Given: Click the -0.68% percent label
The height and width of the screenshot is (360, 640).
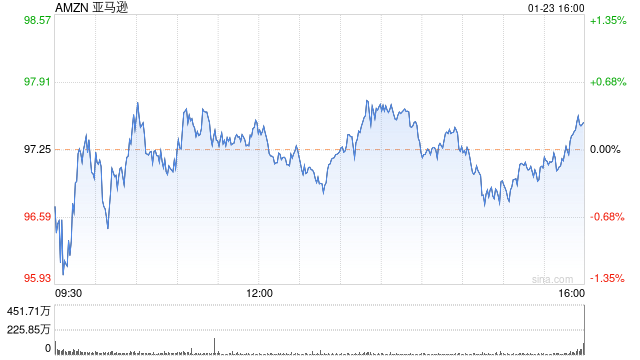Looking at the screenshot, I should tap(607, 216).
